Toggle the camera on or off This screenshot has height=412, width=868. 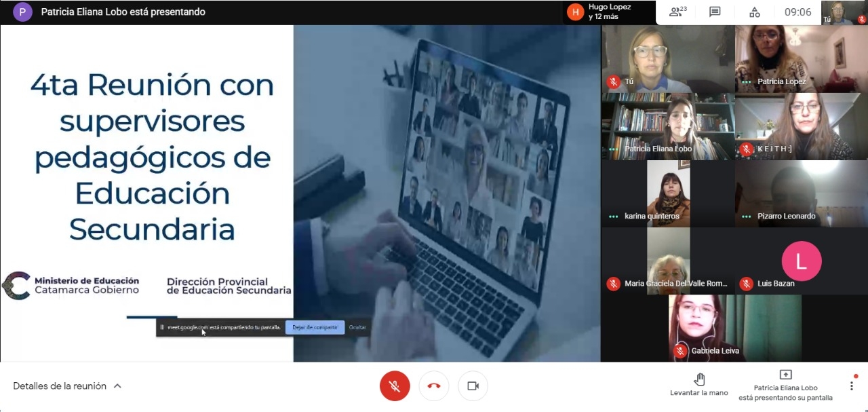tap(473, 386)
